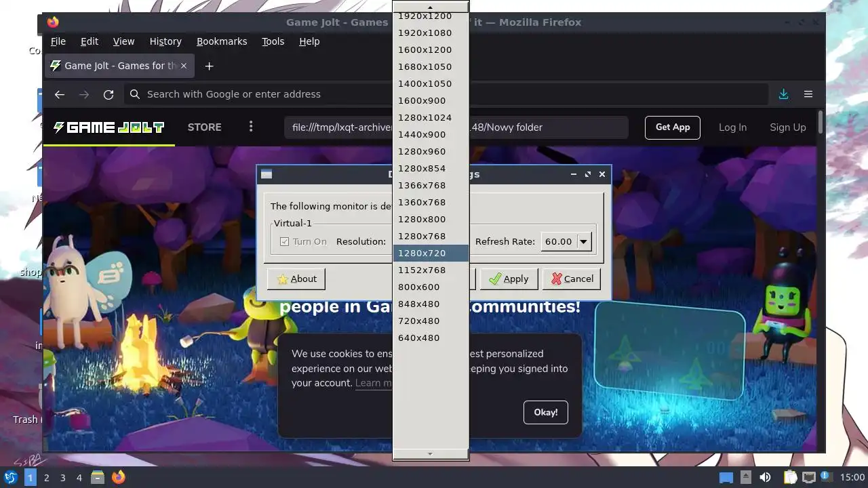This screenshot has width=868, height=488.
Task: Toggle the Turn On checkbox
Action: click(284, 241)
